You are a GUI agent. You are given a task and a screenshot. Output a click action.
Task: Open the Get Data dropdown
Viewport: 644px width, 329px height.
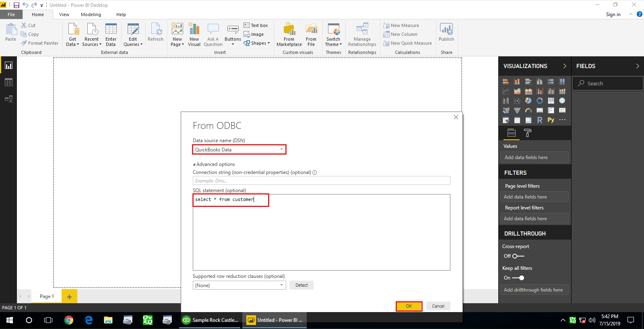(72, 35)
